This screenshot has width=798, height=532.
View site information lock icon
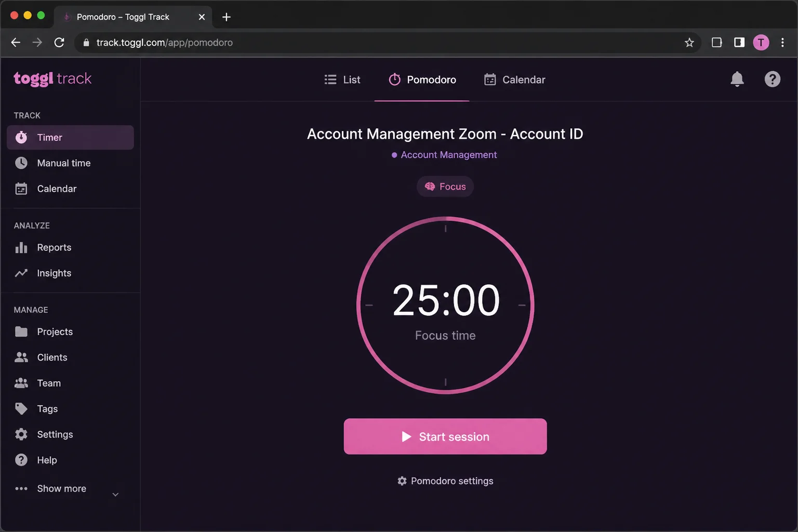point(86,43)
